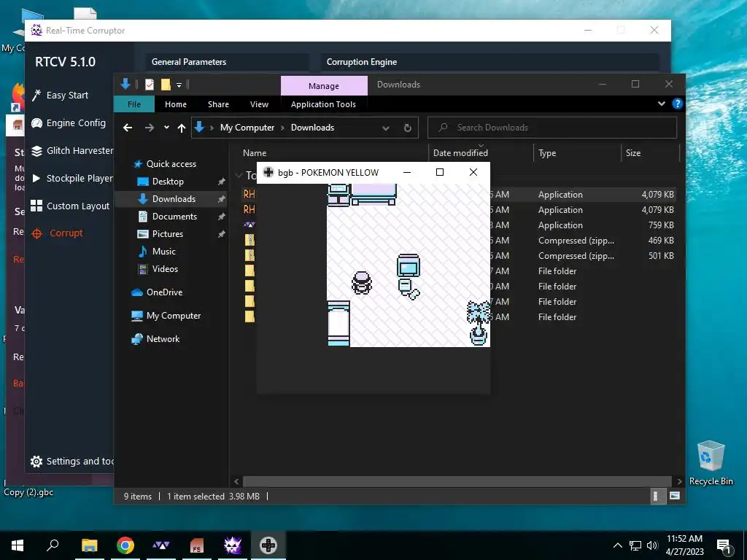This screenshot has width=747, height=560.
Task: Open Recycle Bin desktop icon
Action: [x=711, y=463]
